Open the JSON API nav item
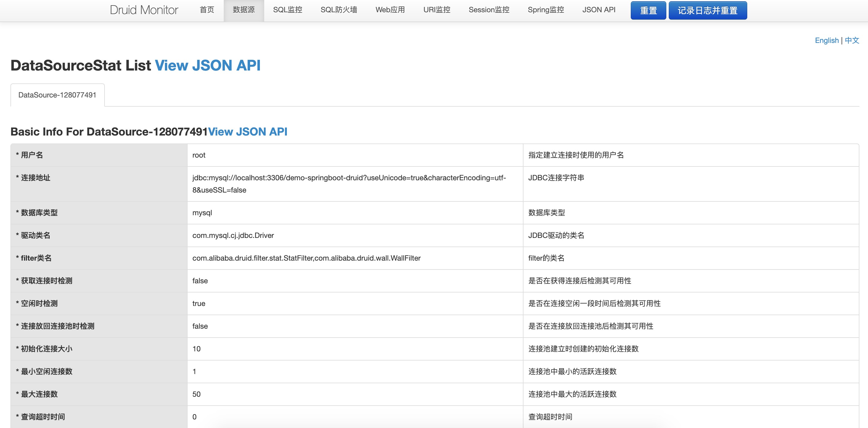Image resolution: width=868 pixels, height=428 pixels. 599,10
